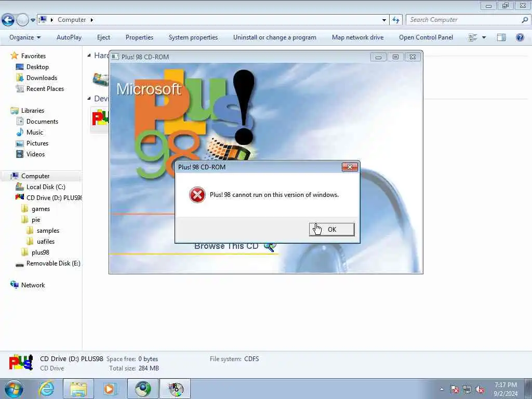Select CD Drive (D:) PLUS98 in the tree
This screenshot has width=532, height=399.
54,198
